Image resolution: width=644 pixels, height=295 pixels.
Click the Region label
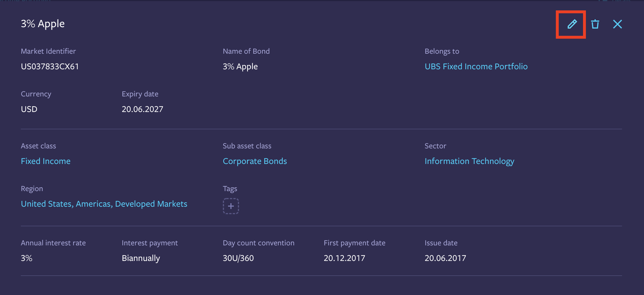[32, 189]
